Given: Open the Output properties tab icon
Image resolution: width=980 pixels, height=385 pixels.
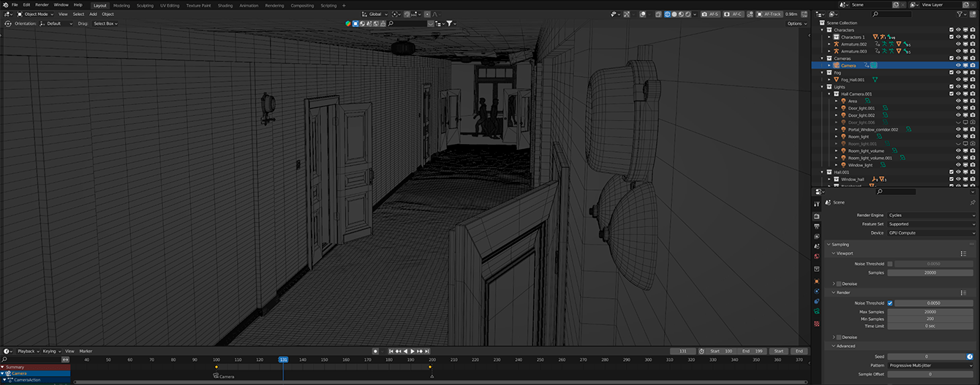Looking at the screenshot, I should point(817,226).
